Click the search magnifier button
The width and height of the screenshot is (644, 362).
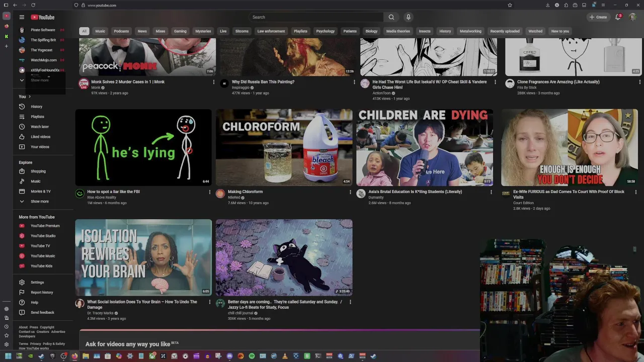coord(391,17)
